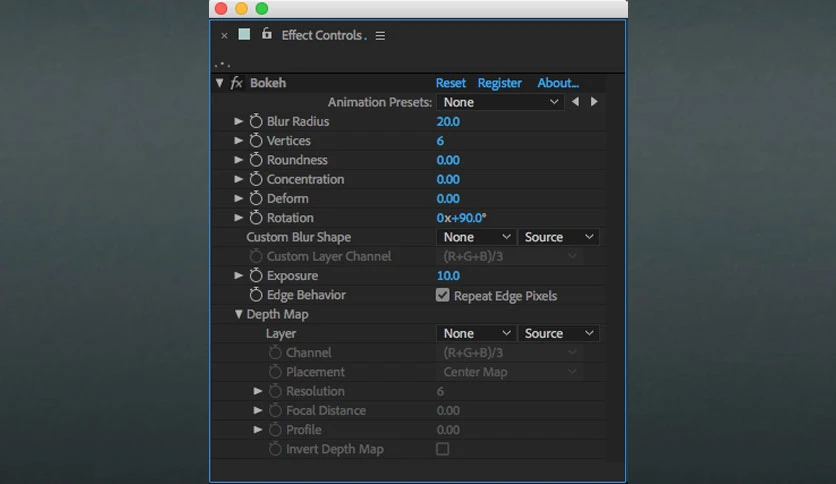Expand the Blur Radius property
836x484 pixels.
[x=238, y=121]
